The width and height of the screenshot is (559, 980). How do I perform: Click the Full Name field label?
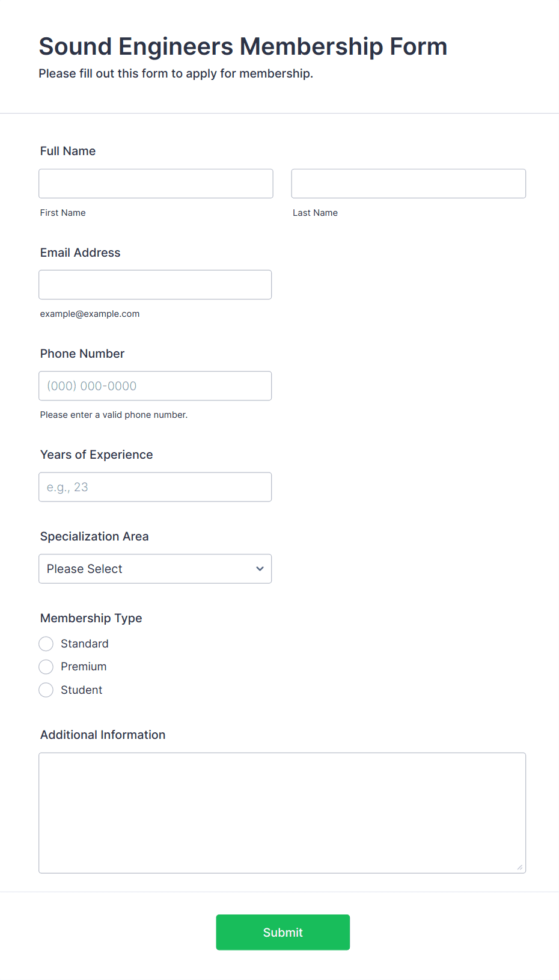click(x=68, y=151)
